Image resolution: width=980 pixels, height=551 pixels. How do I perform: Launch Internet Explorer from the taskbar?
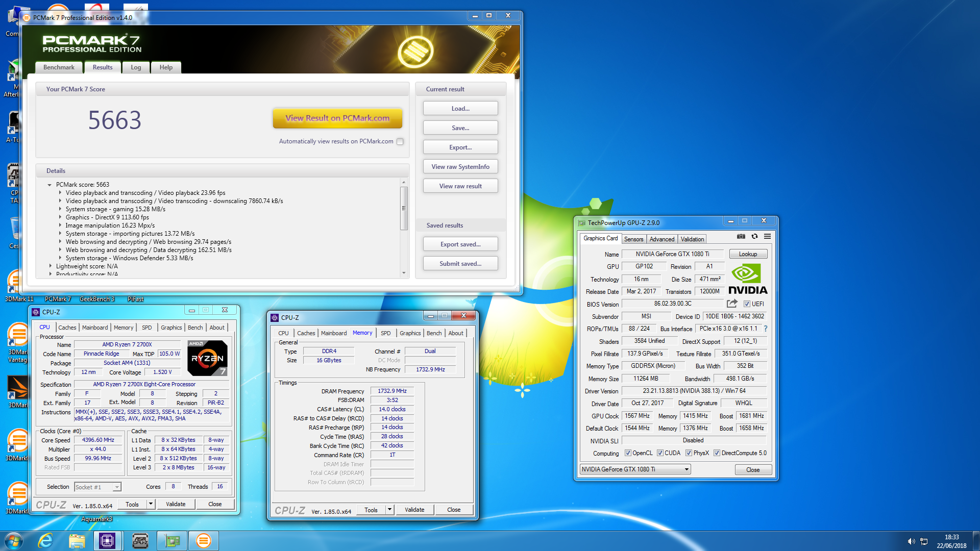click(x=45, y=541)
